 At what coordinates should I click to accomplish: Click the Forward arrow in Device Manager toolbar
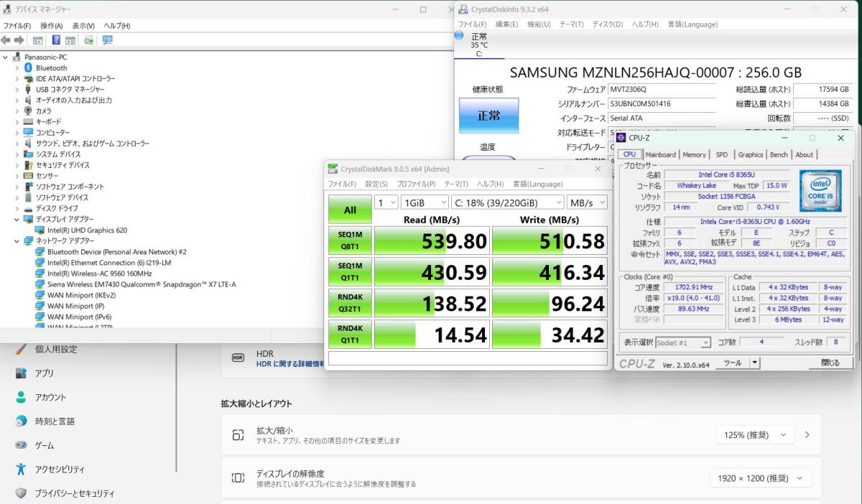point(19,40)
